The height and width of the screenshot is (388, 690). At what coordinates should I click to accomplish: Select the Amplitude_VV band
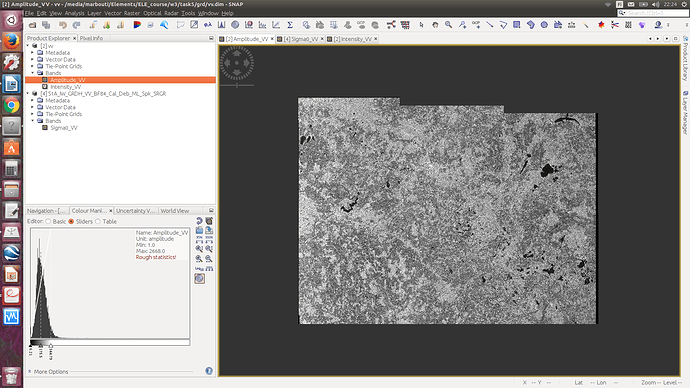point(67,80)
